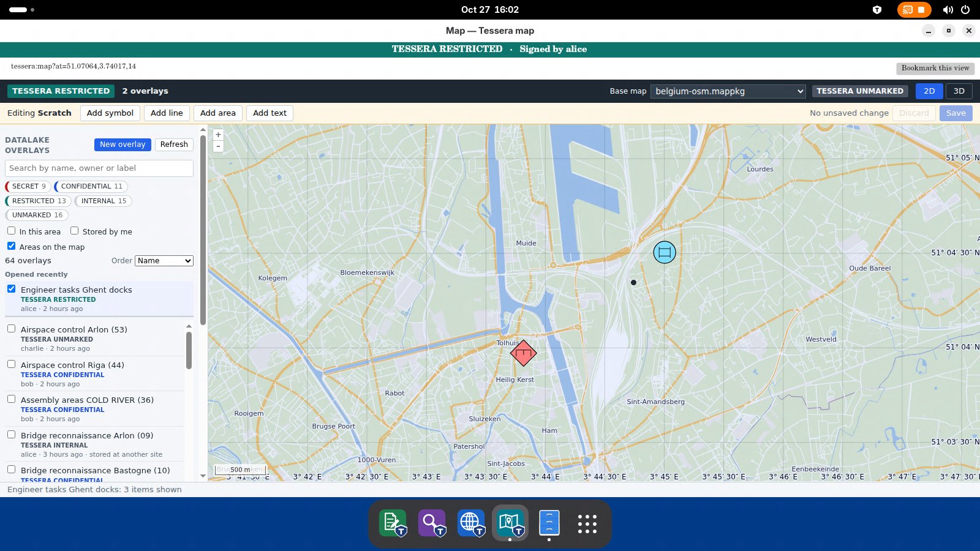Viewport: 980px width, 551px height.
Task: Enable the Stored by me checkbox
Action: [74, 231]
